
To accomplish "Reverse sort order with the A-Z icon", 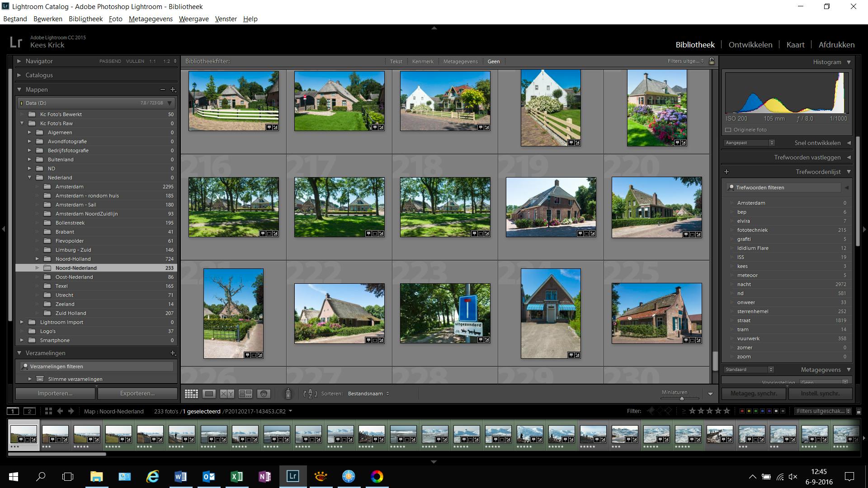I will tap(310, 394).
